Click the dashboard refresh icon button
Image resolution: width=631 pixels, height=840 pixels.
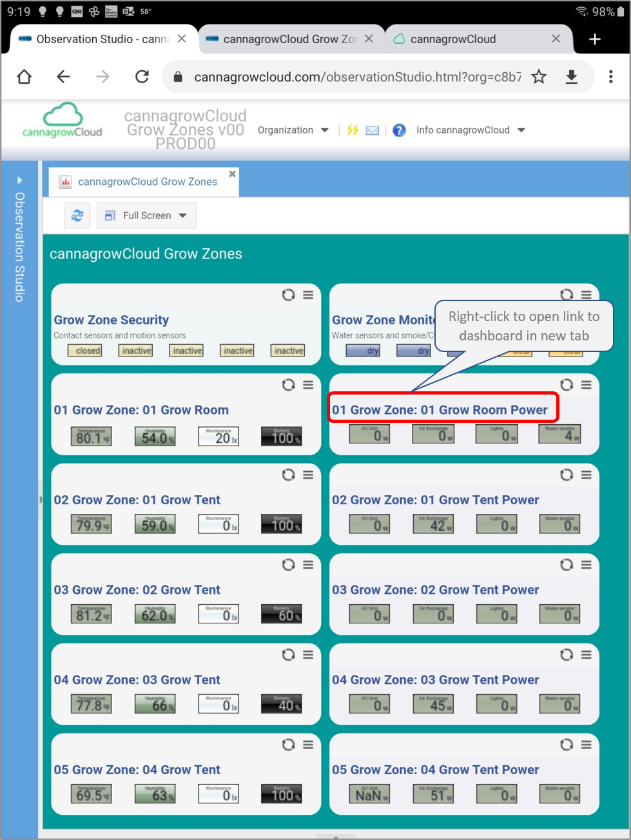coord(77,215)
